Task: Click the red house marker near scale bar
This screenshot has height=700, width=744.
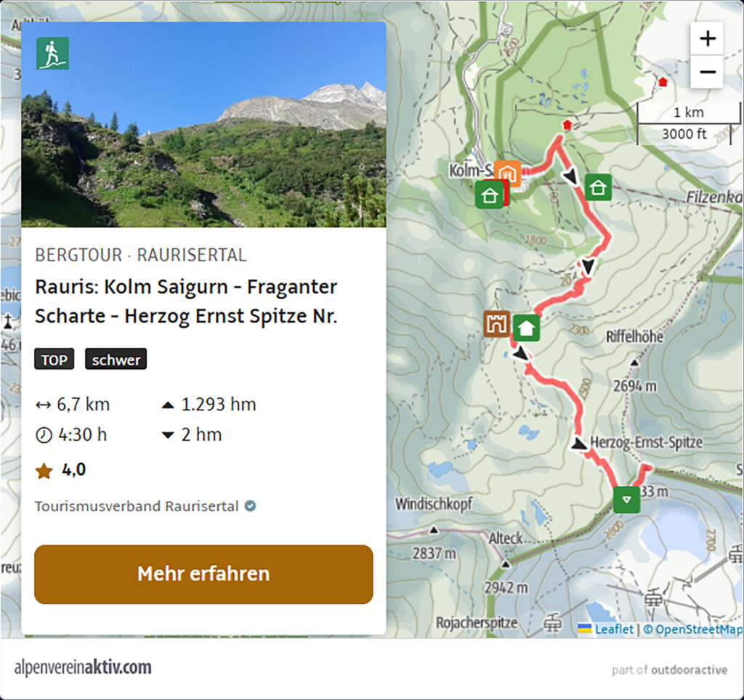Action: click(x=663, y=82)
